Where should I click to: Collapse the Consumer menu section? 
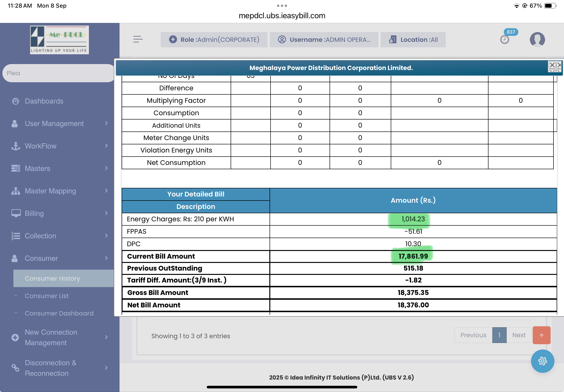tap(41, 258)
